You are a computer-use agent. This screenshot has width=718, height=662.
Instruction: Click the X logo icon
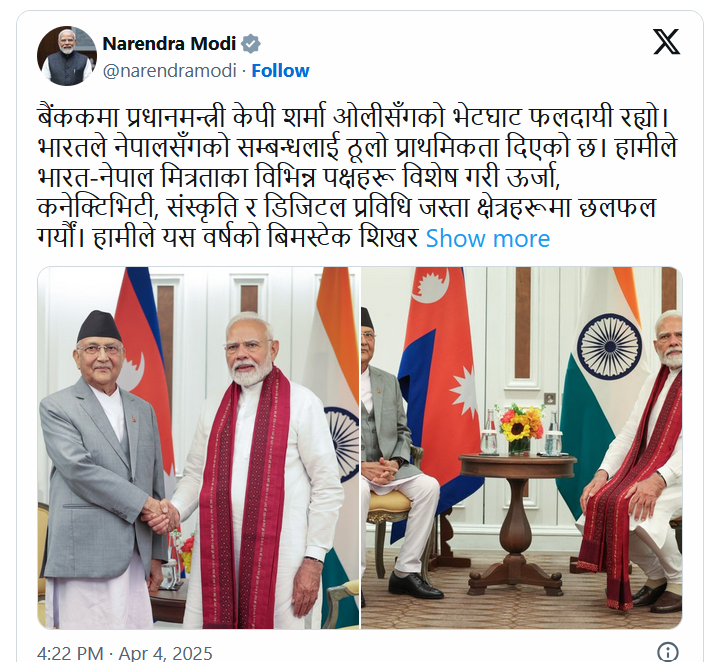(x=666, y=41)
